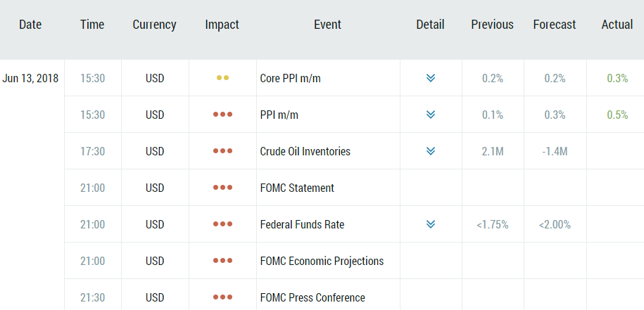The image size is (644, 310).
Task: Click red impact dots for PPI m/m
Action: [222, 115]
